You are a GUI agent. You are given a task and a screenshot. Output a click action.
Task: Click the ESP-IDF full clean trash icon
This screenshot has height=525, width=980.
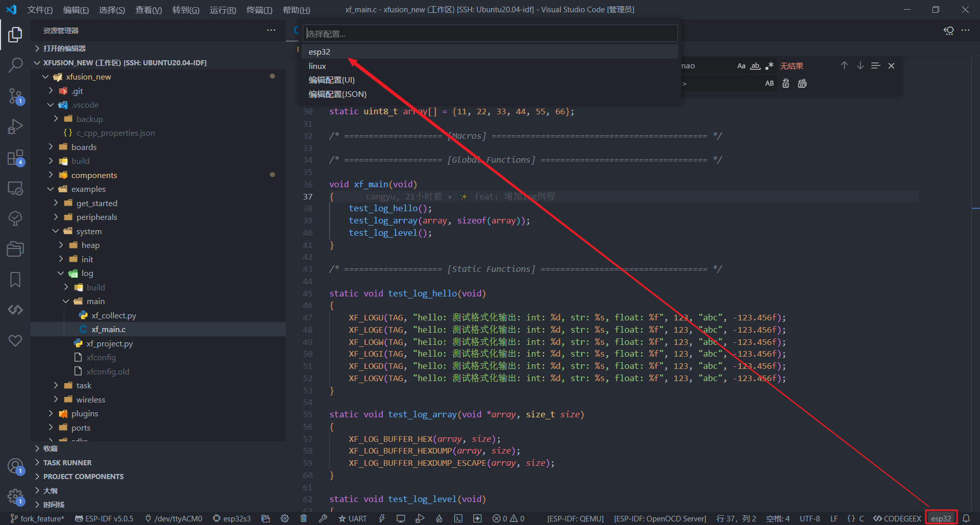(304, 518)
